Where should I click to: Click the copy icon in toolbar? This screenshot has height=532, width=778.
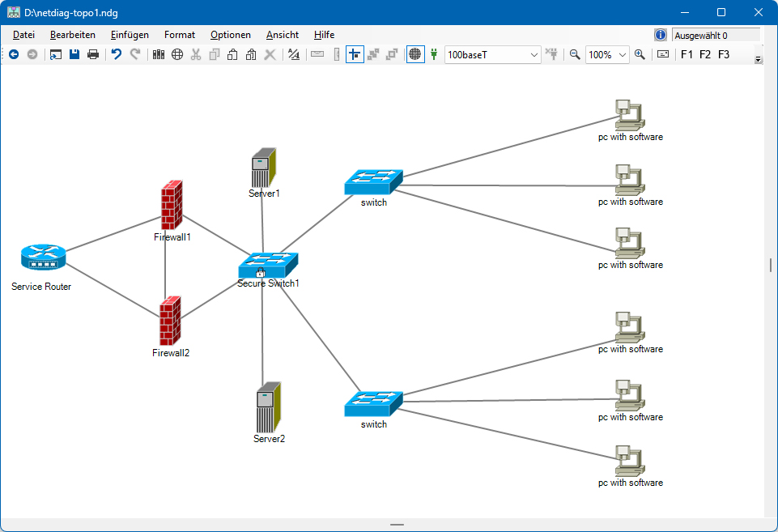(215, 54)
